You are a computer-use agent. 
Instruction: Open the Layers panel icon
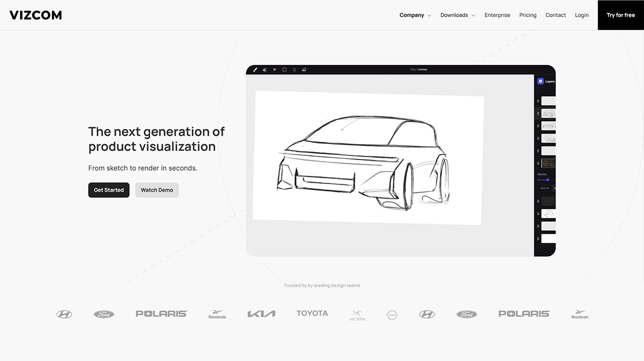tap(541, 81)
